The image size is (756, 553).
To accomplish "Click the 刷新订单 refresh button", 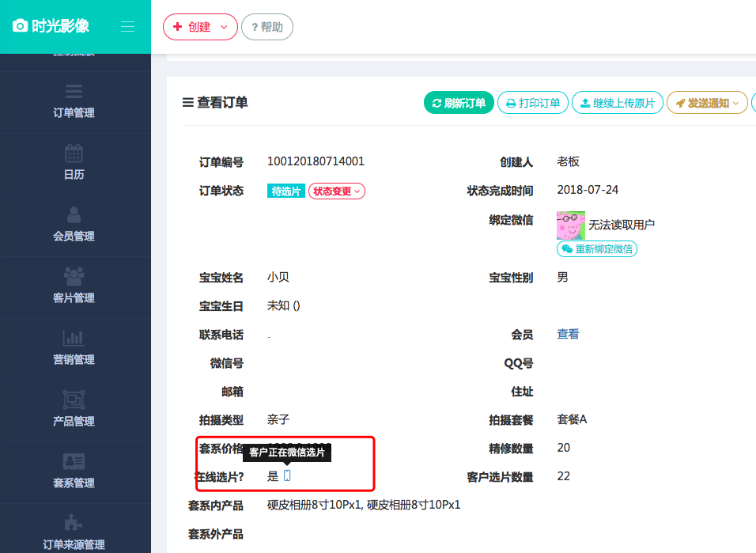I will [x=459, y=102].
